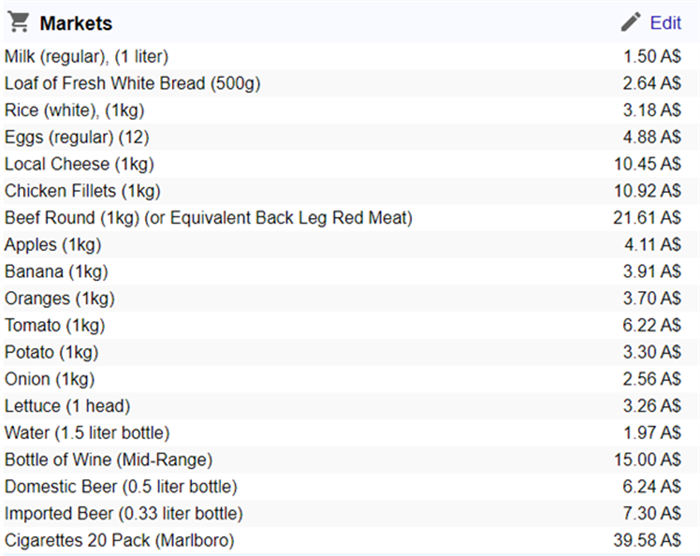Select Local Cheese (1kg) entry
This screenshot has height=556, width=700.
(79, 164)
